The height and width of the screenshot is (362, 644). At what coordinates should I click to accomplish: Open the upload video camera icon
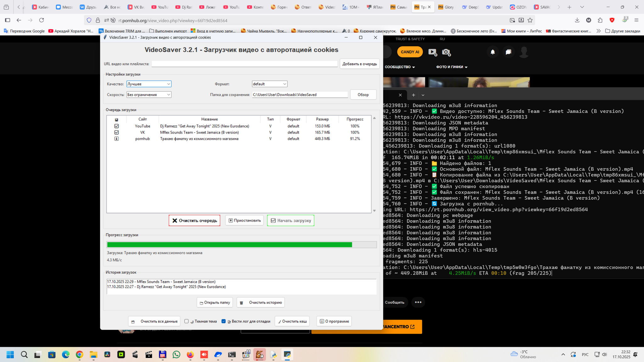pos(433,52)
